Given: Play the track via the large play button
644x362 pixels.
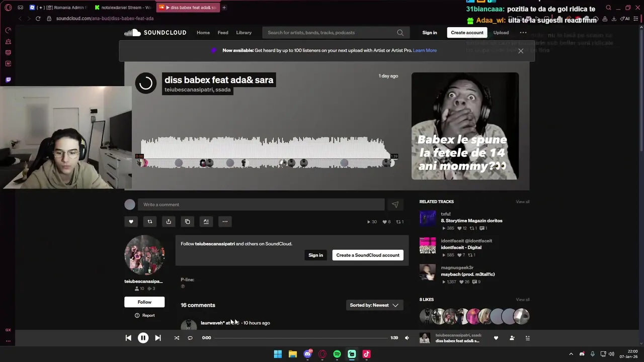Looking at the screenshot, I should [145, 83].
